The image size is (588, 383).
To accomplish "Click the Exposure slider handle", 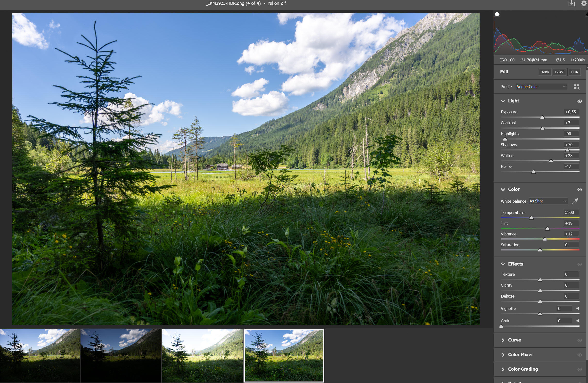I will click(542, 117).
